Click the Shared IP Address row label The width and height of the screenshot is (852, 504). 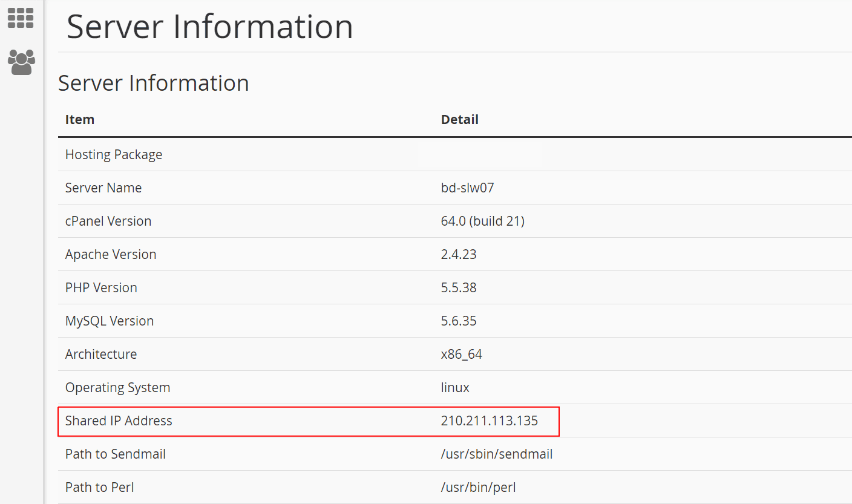[x=119, y=421]
